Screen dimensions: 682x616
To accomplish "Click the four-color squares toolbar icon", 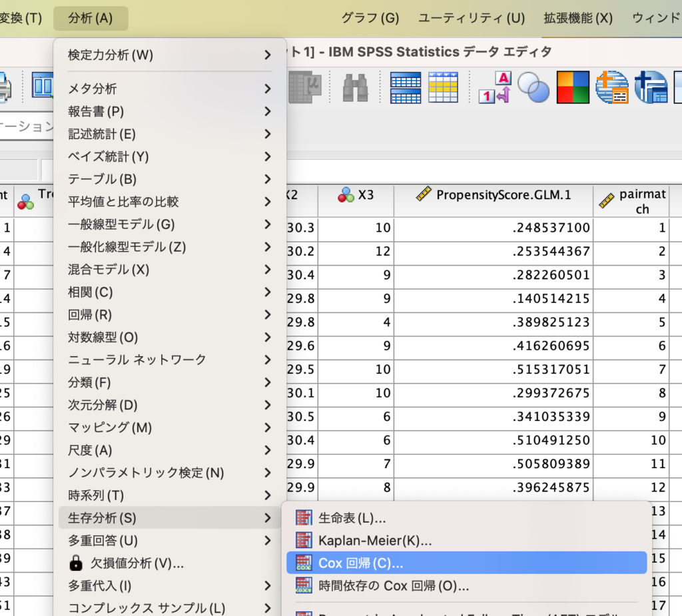I will point(573,87).
